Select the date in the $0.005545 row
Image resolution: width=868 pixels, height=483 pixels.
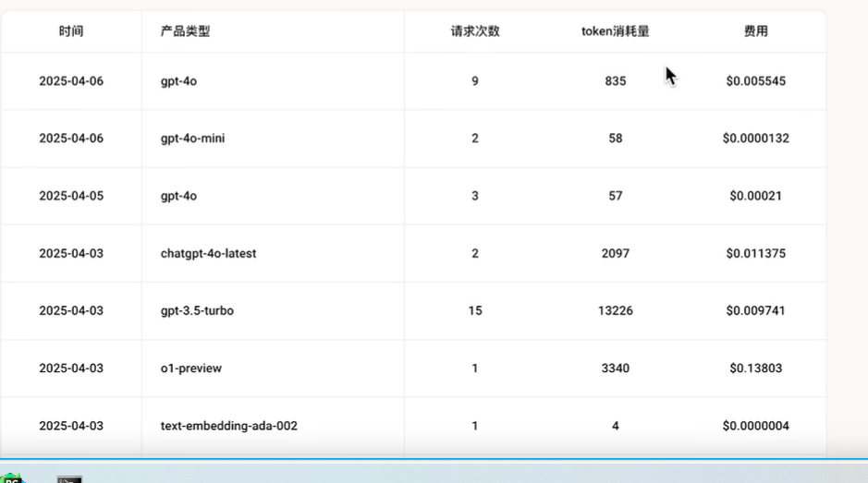tap(71, 80)
